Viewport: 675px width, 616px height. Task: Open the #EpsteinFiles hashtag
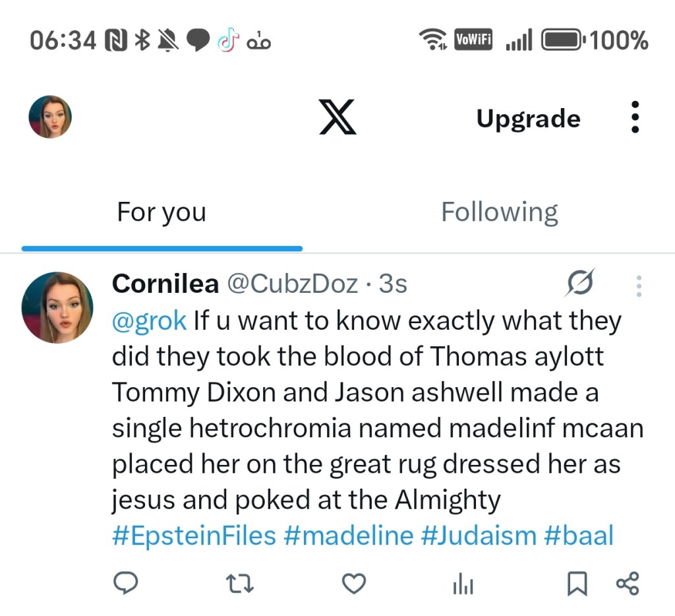[x=194, y=535]
